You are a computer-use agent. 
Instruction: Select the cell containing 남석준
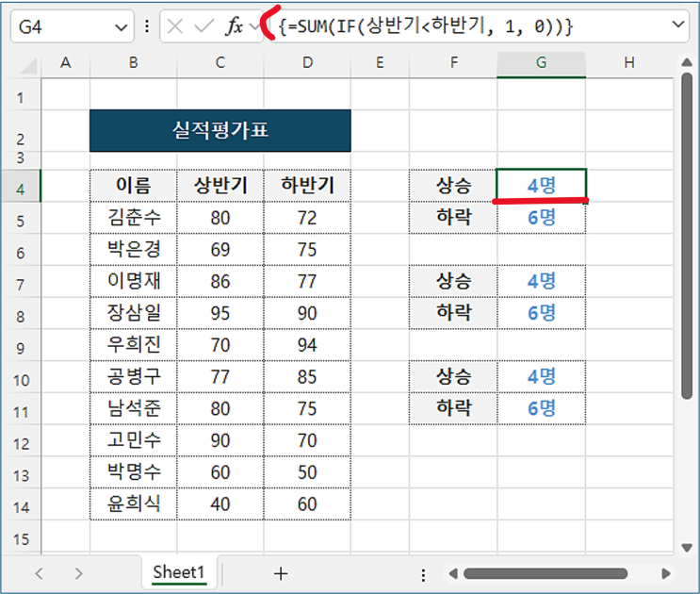[x=133, y=408]
